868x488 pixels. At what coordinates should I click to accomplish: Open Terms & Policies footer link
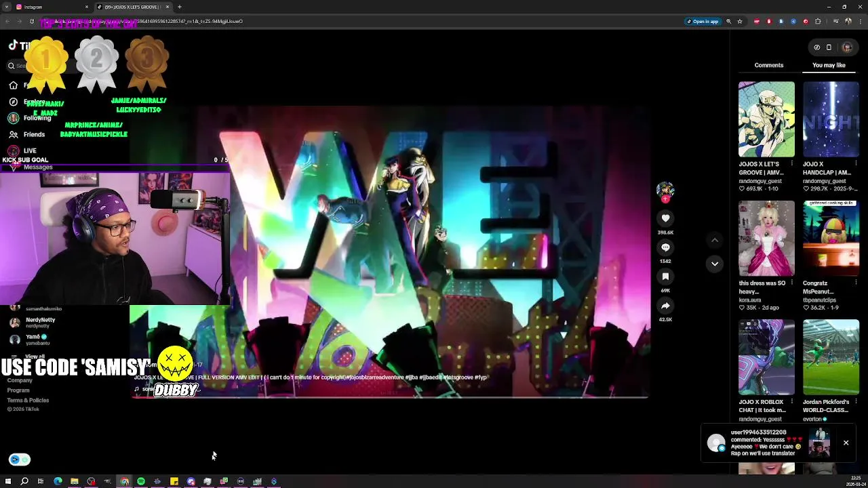[x=28, y=400]
